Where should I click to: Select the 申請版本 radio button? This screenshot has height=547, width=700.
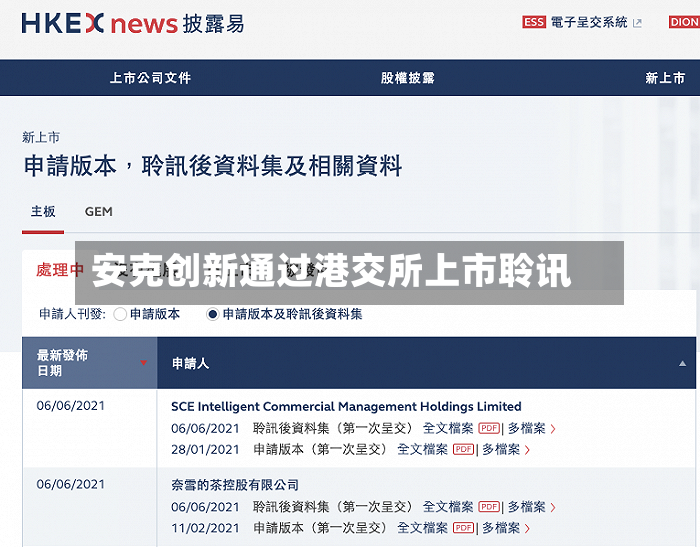(x=120, y=314)
